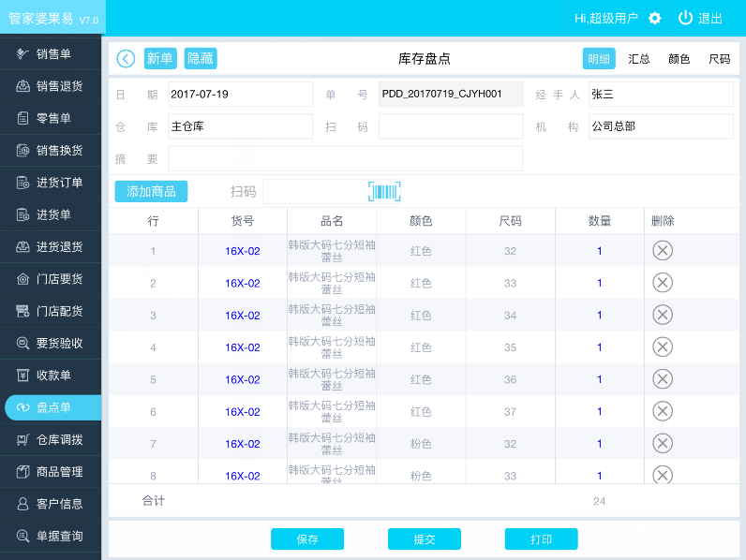Screen dimensions: 746x560
Task: Click the barcode scanner icon
Action: click(x=384, y=192)
